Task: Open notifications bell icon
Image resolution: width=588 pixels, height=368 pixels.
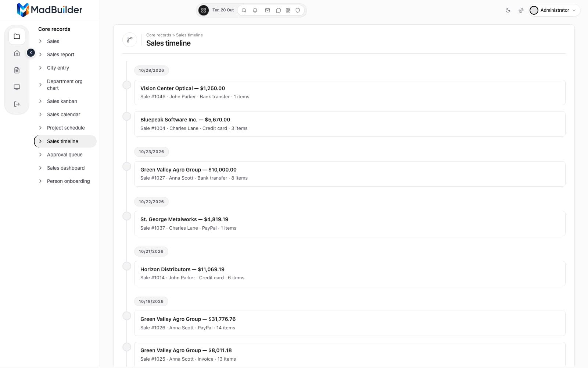Action: [x=255, y=10]
